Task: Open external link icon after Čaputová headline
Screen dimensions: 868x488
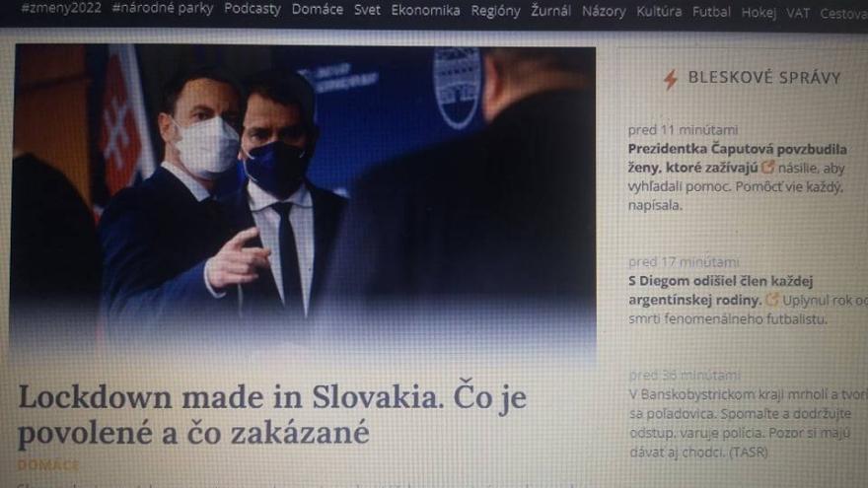Action: pyautogui.click(x=767, y=167)
